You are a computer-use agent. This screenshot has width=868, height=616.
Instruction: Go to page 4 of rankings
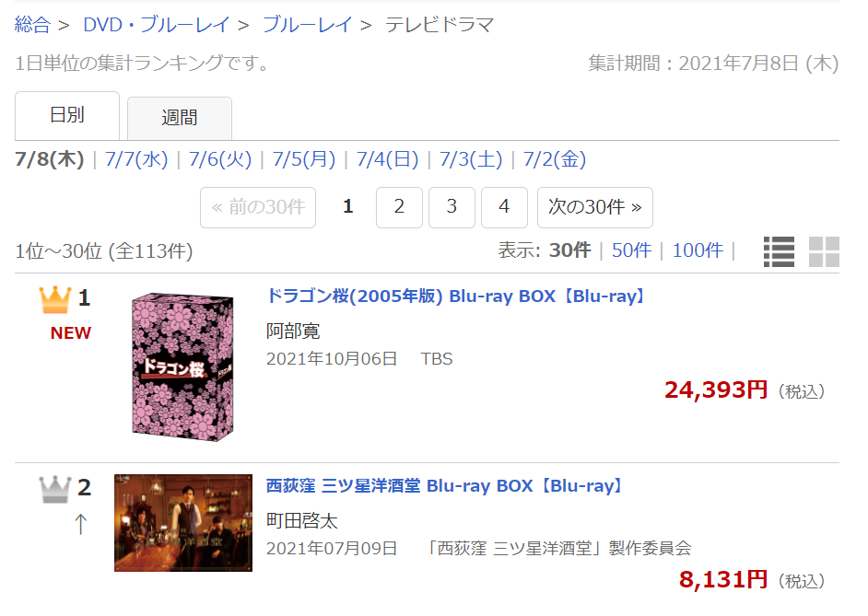pos(504,207)
